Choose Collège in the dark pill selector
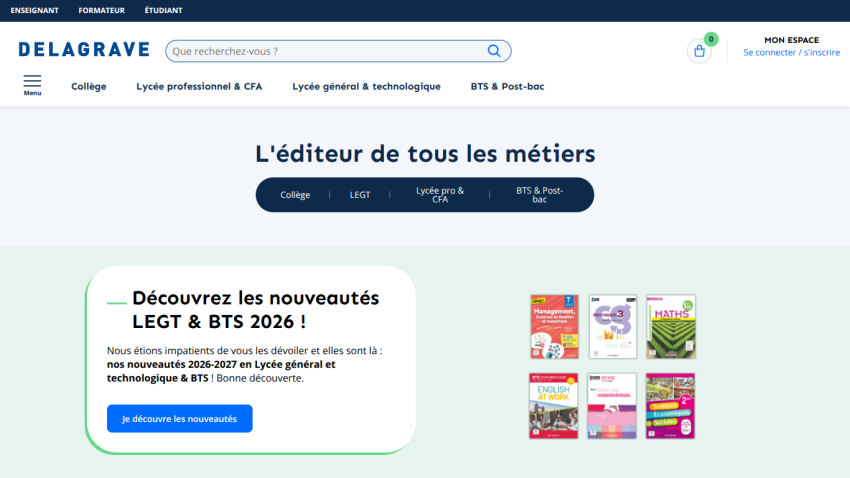Image resolution: width=850 pixels, height=478 pixels. tap(295, 195)
